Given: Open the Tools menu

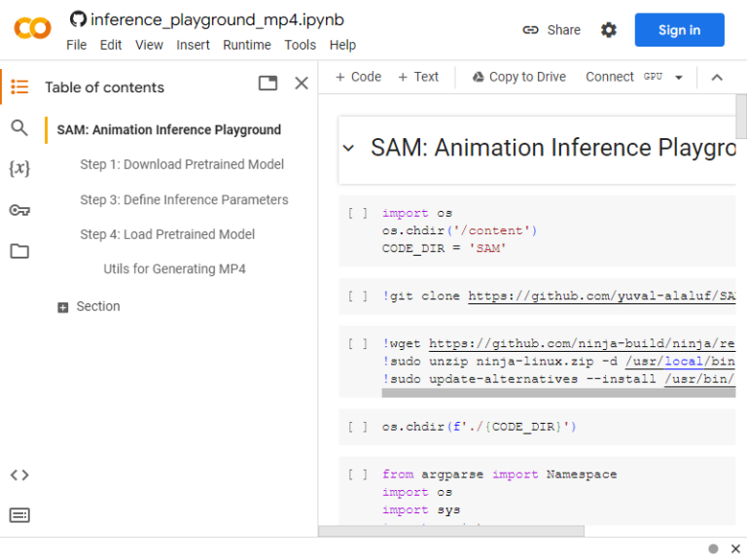Looking at the screenshot, I should coord(301,45).
